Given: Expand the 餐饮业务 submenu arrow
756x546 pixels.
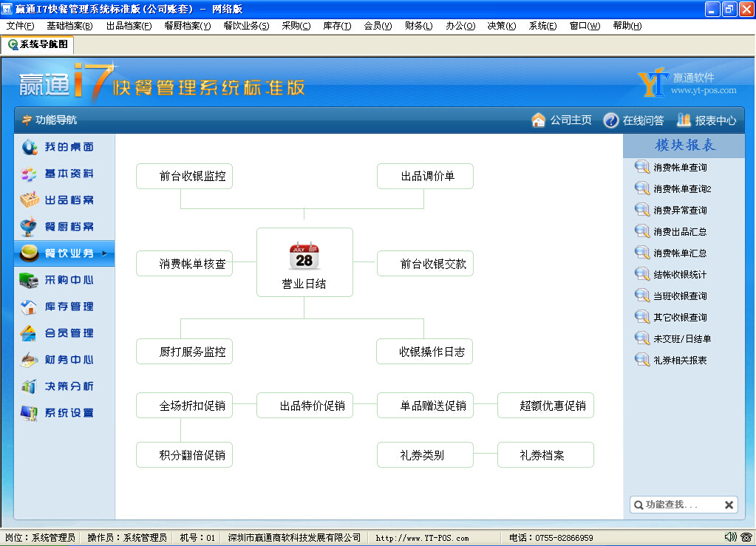Looking at the screenshot, I should [x=105, y=253].
